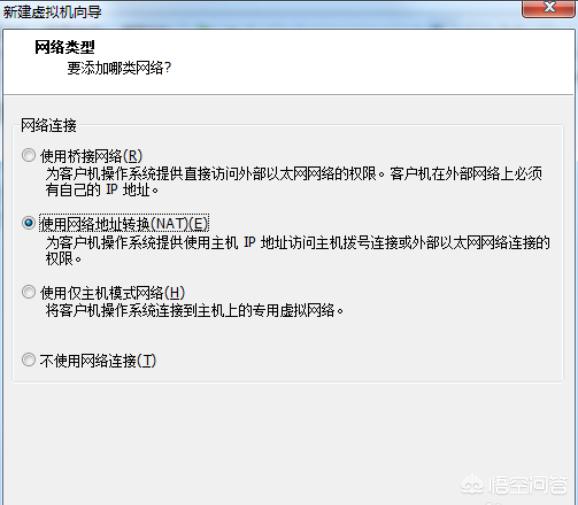
Task: Click the 使用仅主机模式网络(H) label text
Action: tap(112, 293)
